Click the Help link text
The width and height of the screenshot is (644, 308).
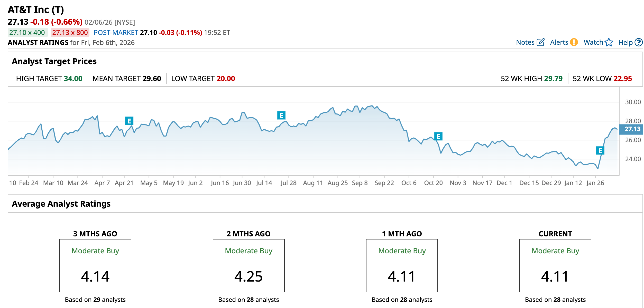(625, 43)
